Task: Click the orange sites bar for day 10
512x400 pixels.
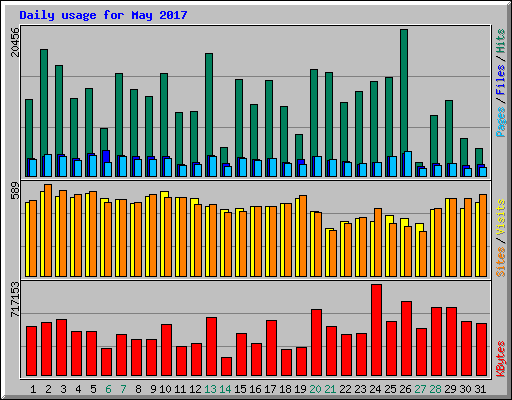Action: [168, 237]
